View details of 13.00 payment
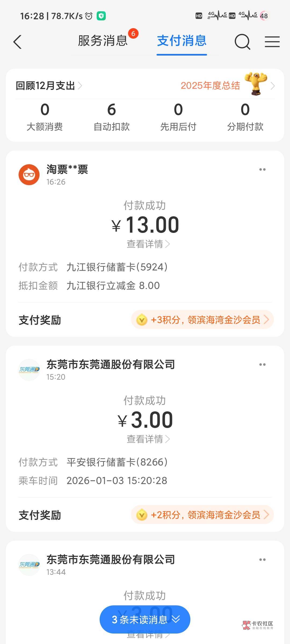 click(148, 244)
